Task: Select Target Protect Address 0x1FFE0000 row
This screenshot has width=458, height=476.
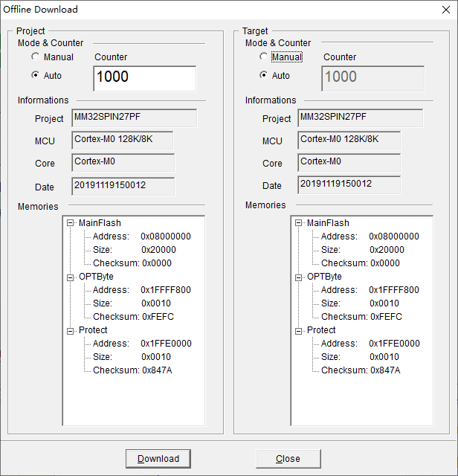Action: [x=370, y=344]
